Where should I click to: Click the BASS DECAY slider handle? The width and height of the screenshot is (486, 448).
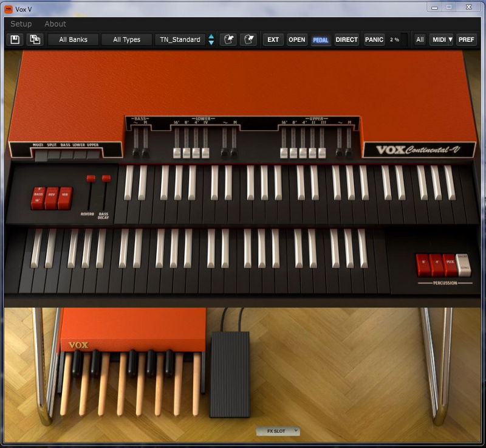click(106, 178)
